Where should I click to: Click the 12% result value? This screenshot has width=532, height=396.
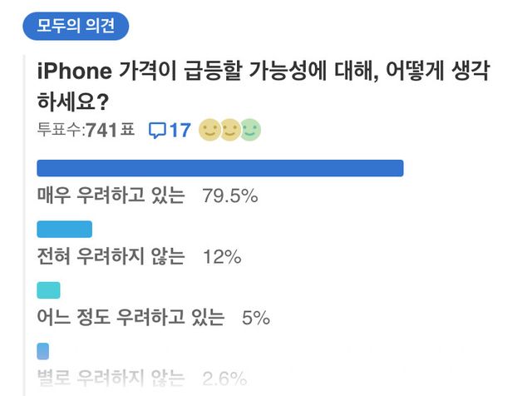click(222, 257)
